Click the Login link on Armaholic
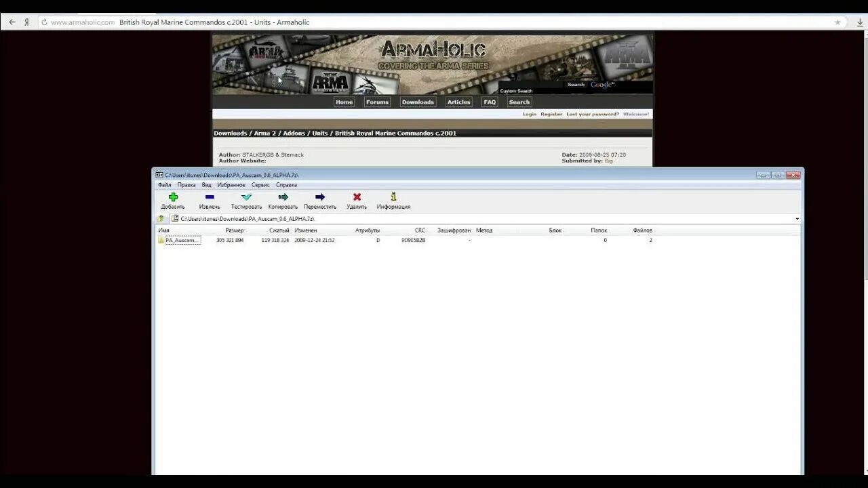Image resolution: width=868 pixels, height=488 pixels. coord(530,114)
